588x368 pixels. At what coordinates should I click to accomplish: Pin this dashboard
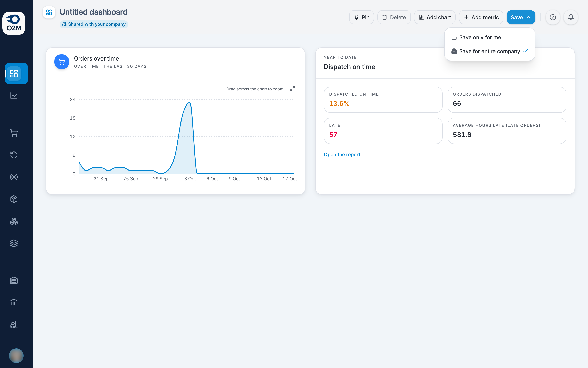tap(362, 17)
